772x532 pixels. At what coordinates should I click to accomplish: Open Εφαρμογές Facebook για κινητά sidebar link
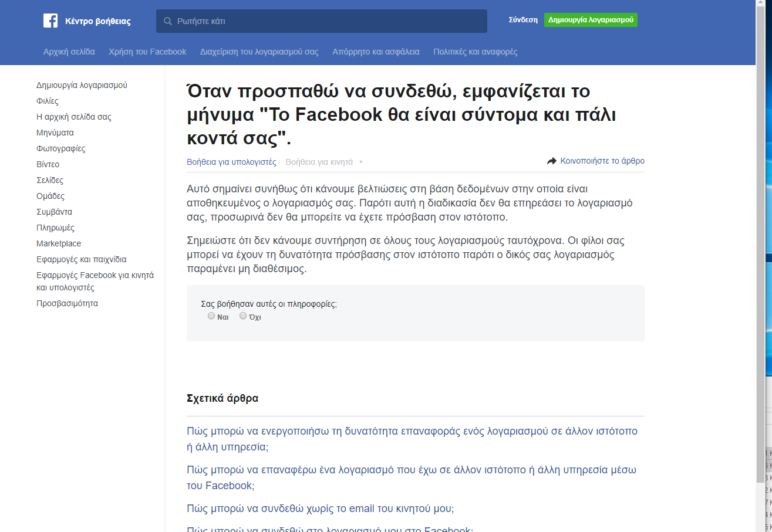[x=95, y=281]
